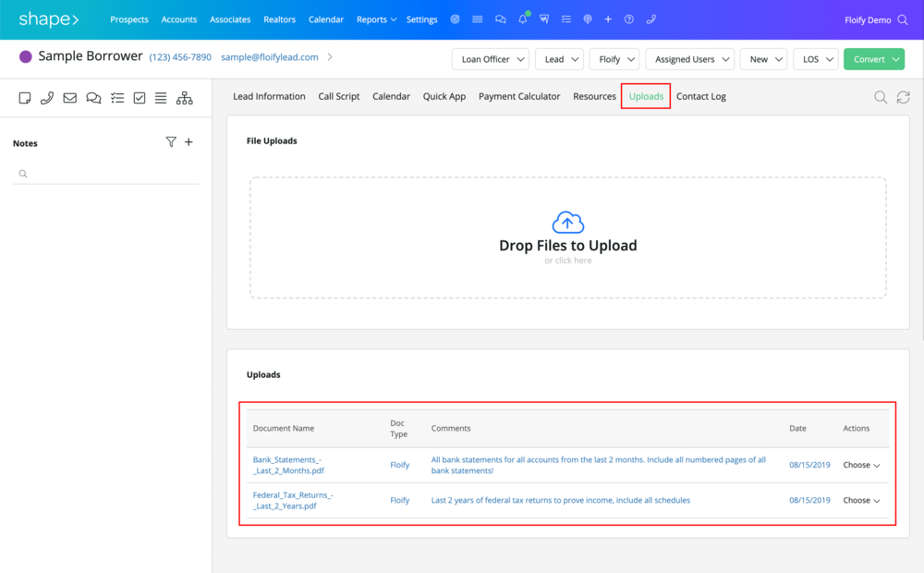Open the Payment Calculator tab
This screenshot has height=573, width=924.
519,96
